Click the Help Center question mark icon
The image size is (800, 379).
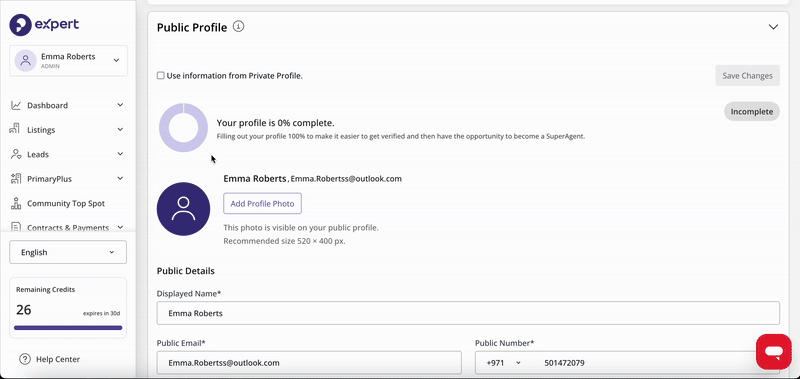pos(24,359)
